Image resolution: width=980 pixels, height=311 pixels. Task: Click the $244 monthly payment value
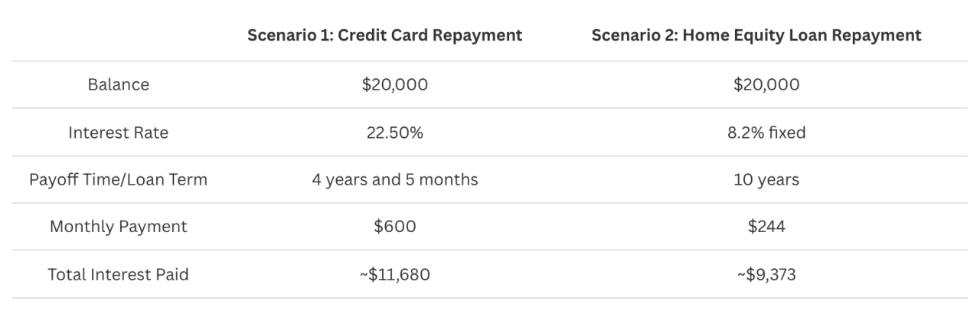pos(766,227)
